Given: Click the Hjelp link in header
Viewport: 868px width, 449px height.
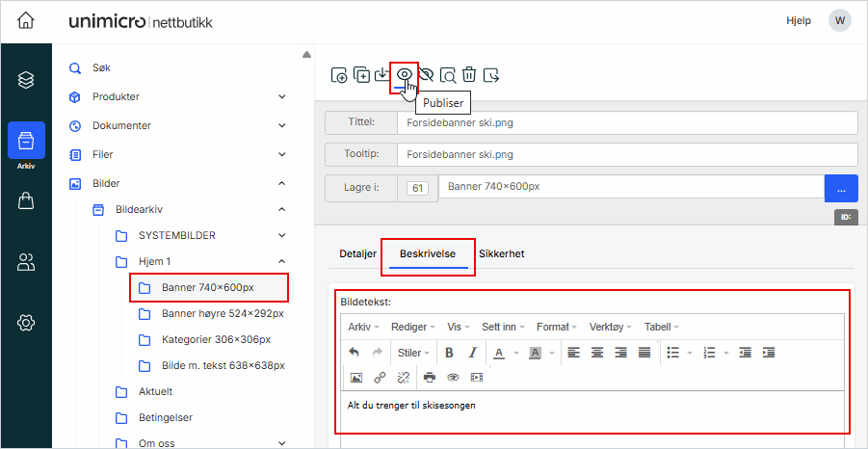Looking at the screenshot, I should click(x=800, y=21).
